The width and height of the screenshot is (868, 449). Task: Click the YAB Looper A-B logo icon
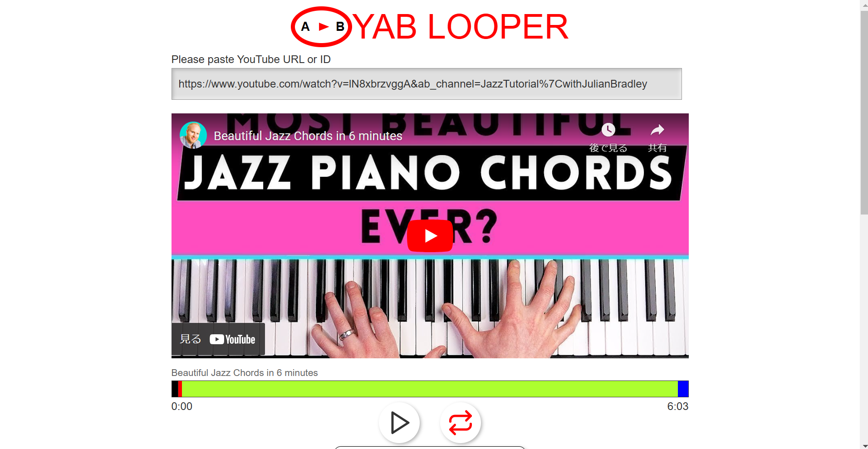[321, 27]
